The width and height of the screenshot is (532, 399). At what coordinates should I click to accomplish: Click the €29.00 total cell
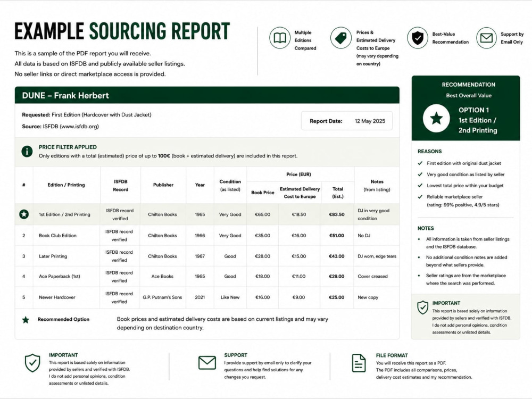(337, 277)
